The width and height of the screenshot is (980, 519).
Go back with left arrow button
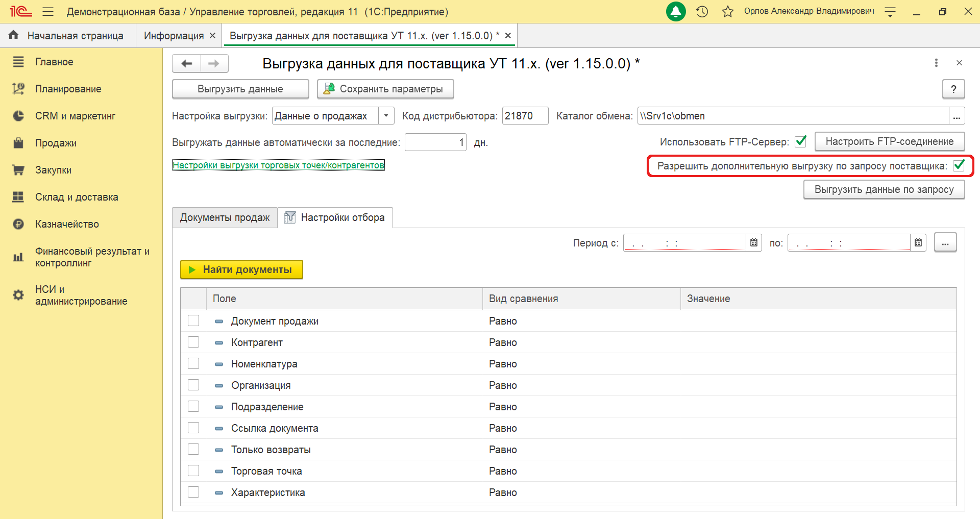[x=186, y=63]
